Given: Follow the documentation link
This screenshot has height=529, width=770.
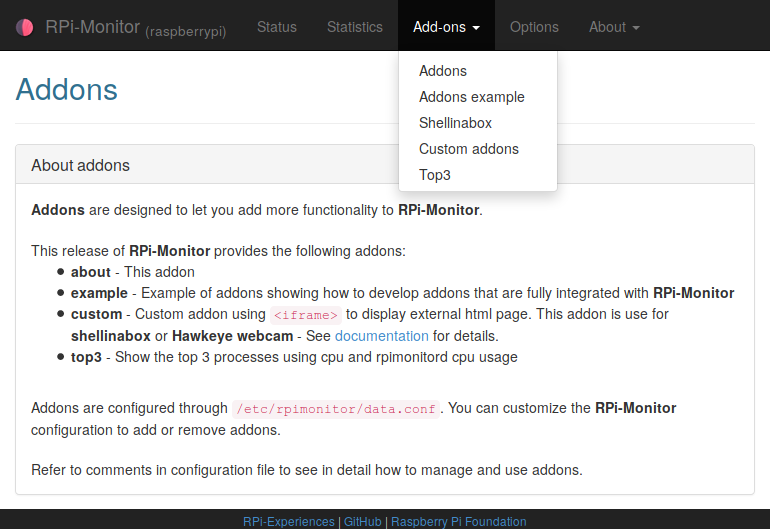Looking at the screenshot, I should [382, 336].
